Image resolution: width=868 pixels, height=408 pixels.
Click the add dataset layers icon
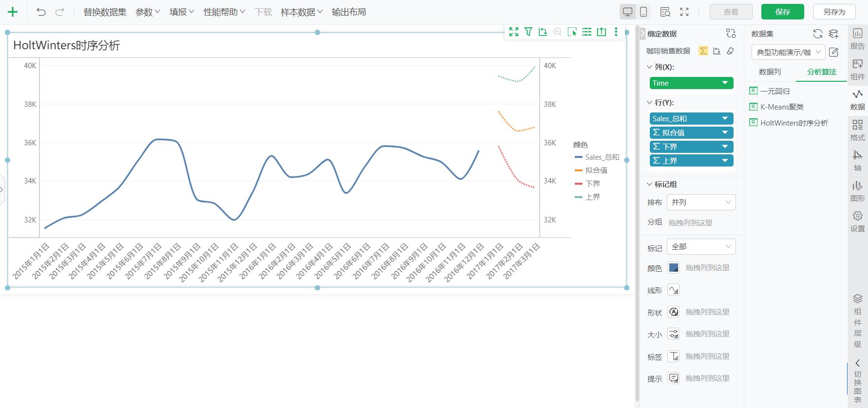coord(834,34)
